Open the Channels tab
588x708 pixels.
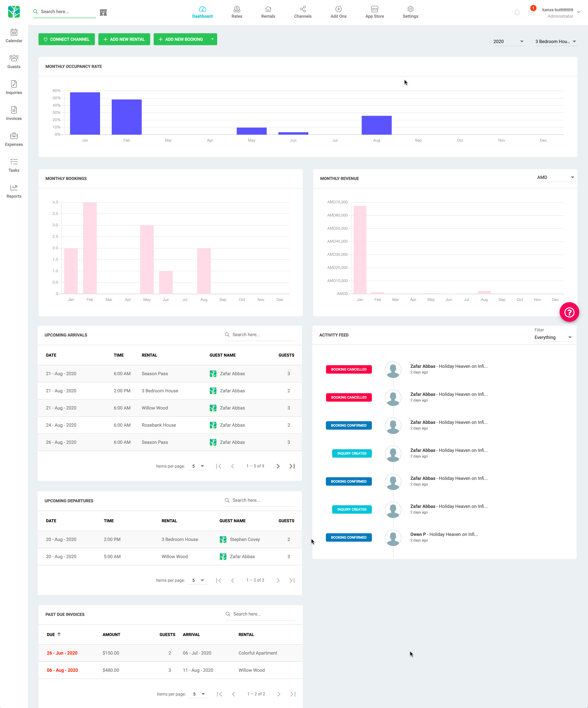303,12
